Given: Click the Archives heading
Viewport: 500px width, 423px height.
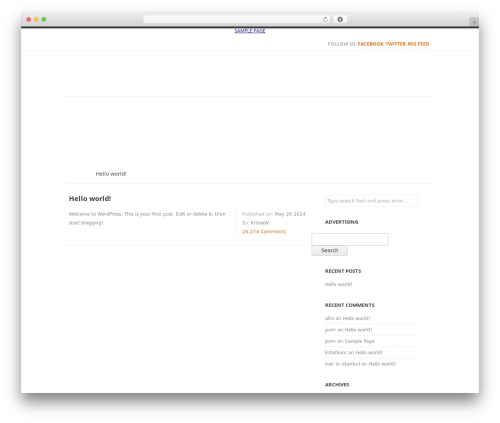Looking at the screenshot, I should [337, 385].
